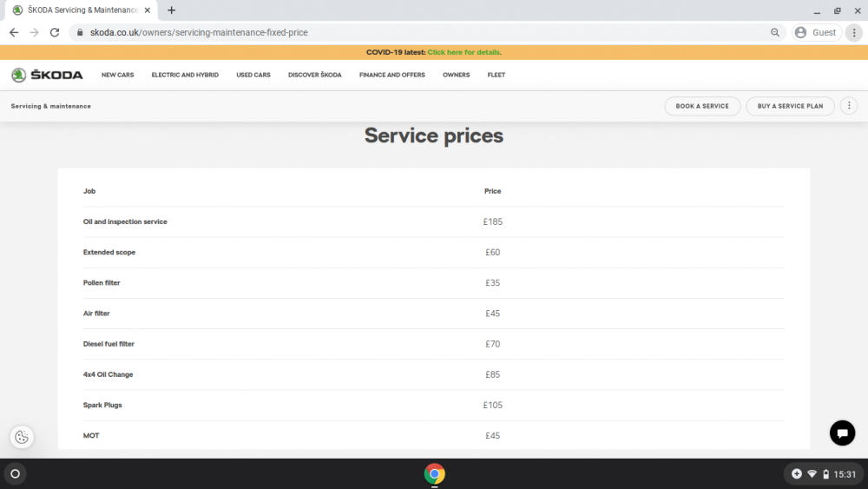Click the £60 price value
The height and width of the screenshot is (489, 868).
click(x=493, y=252)
